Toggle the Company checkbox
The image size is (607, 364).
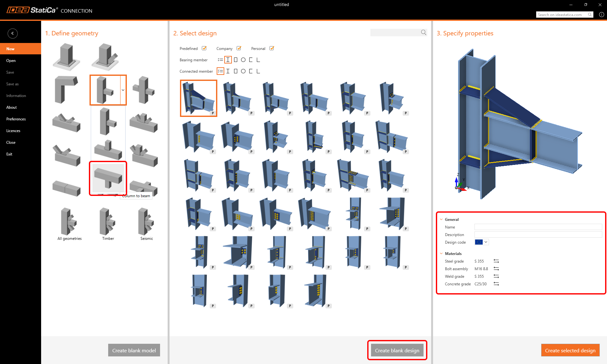pyautogui.click(x=239, y=48)
